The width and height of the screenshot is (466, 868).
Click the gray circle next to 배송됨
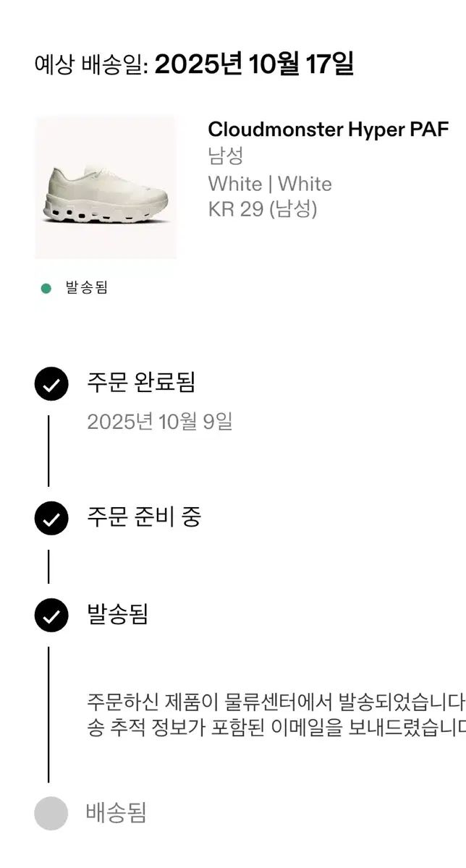51,813
